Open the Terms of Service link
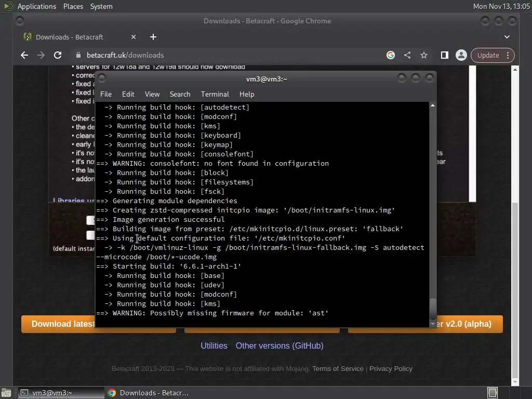This screenshot has width=532, height=399. 338,369
